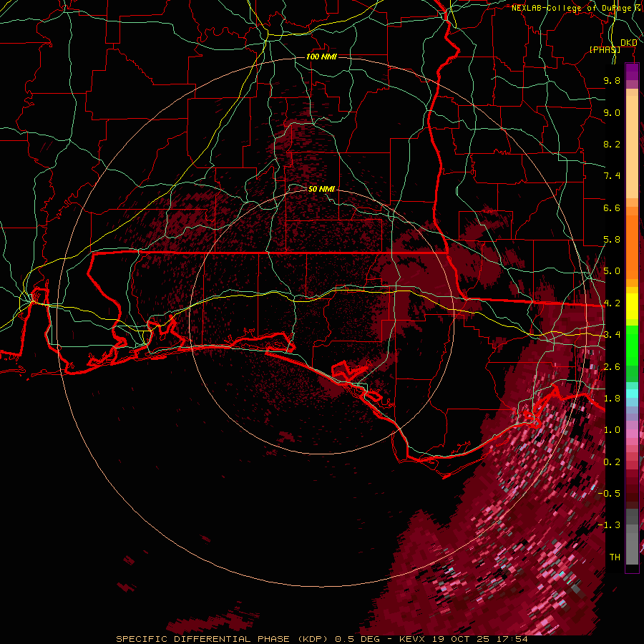The width and height of the screenshot is (644, 644).
Task: Click the 19 OCT 25 date text
Action: (462, 639)
